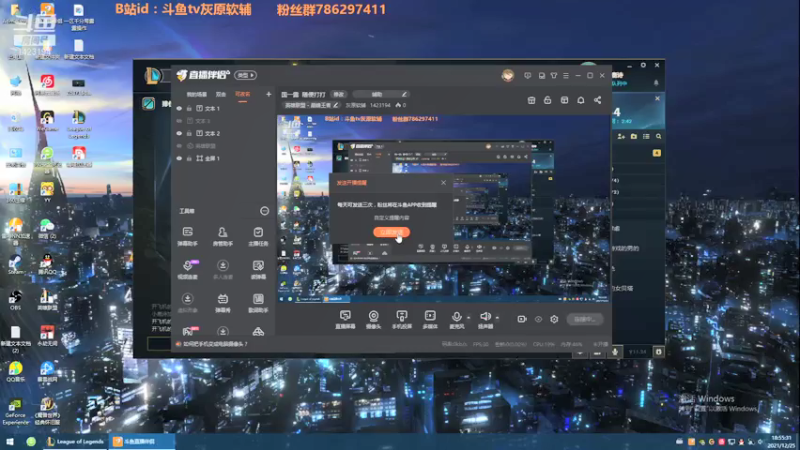
Task: Open the hamburger menu in the title bar
Action: [x=566, y=76]
